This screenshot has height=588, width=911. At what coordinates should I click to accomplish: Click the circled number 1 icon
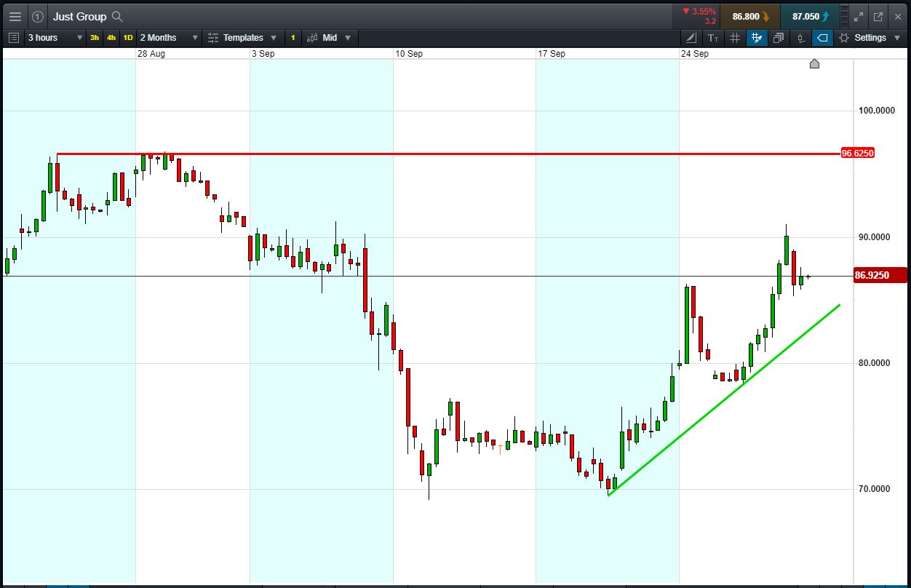click(x=38, y=16)
